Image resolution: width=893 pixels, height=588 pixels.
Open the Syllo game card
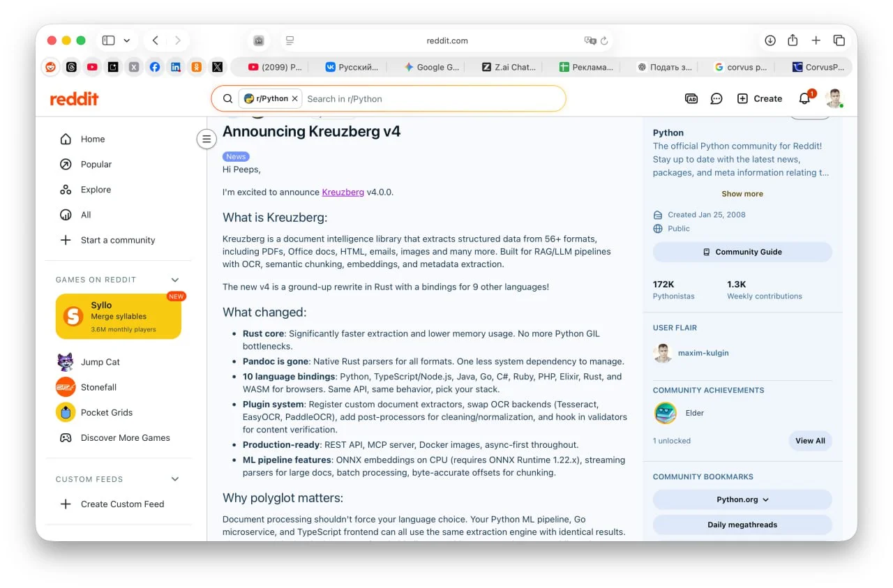[x=119, y=317]
